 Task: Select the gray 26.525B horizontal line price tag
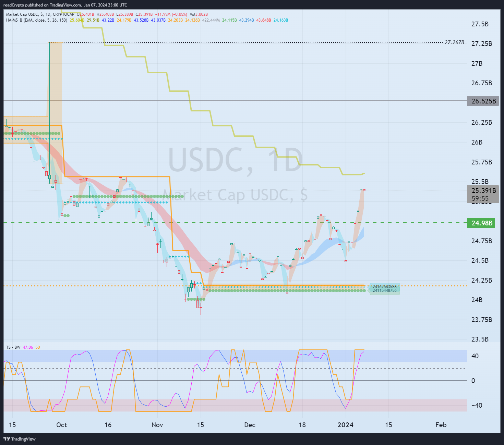(x=483, y=101)
